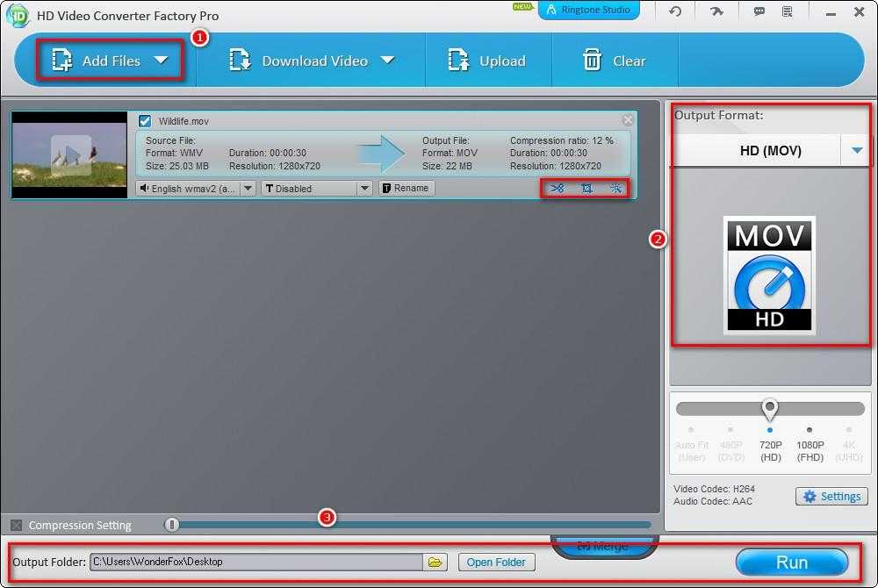Viewport: 878px width, 588px height.
Task: Click the crop video icon
Action: (x=587, y=188)
